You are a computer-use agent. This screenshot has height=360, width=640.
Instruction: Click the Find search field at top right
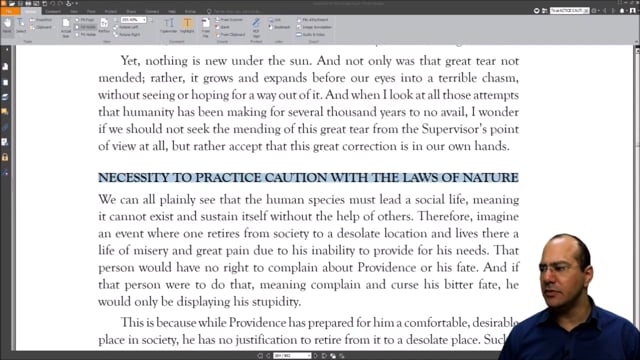pyautogui.click(x=569, y=11)
